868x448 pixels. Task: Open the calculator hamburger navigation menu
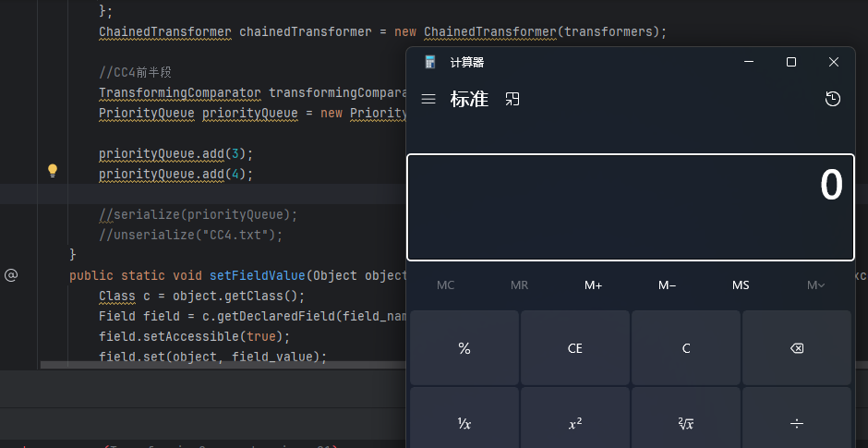(x=428, y=99)
